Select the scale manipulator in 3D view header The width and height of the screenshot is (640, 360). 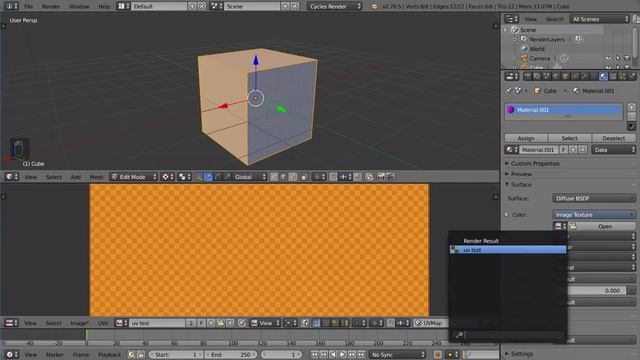coord(227,177)
